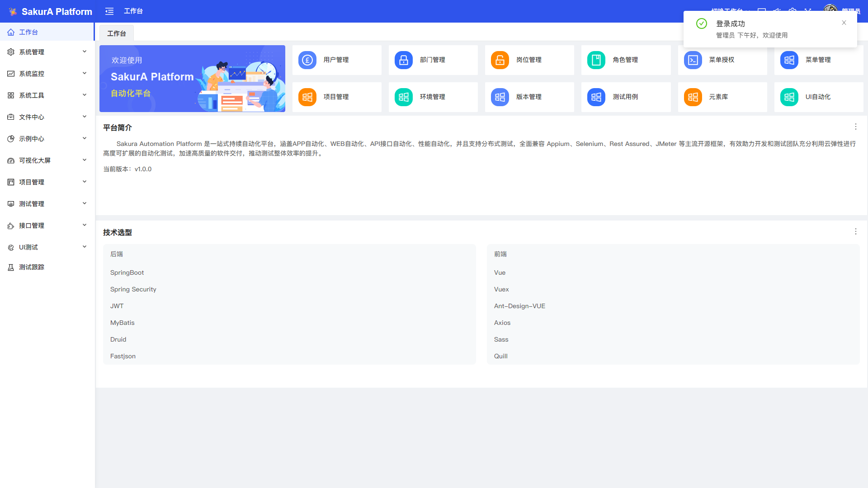Screen dimensions: 868x488
Task: Collapse the sidebar with the menu fold icon
Action: (109, 11)
